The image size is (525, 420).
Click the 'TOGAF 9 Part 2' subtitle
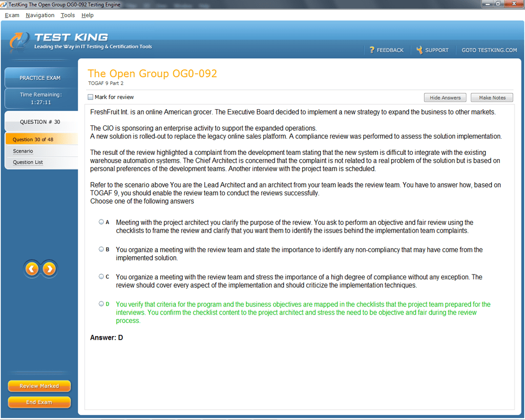[106, 83]
